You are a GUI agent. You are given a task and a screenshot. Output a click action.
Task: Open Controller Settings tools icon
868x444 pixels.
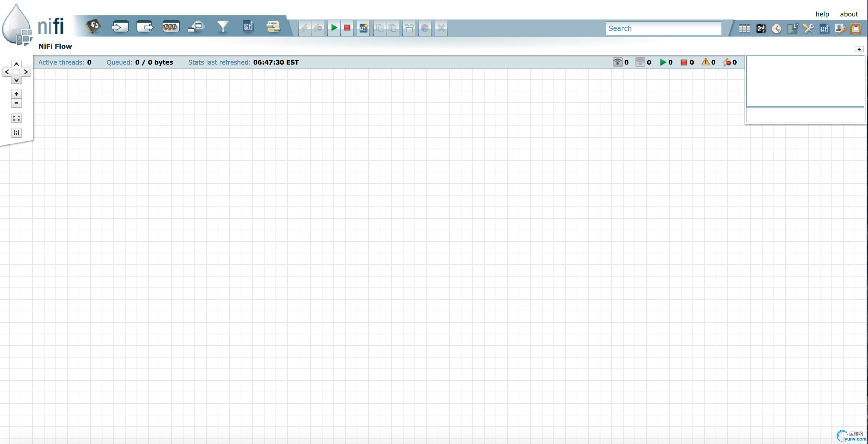[x=808, y=29]
